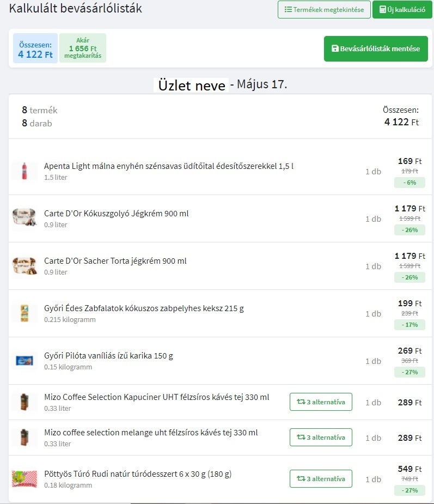Click 289 Ft price of Mizo Kapuciner

(410, 403)
